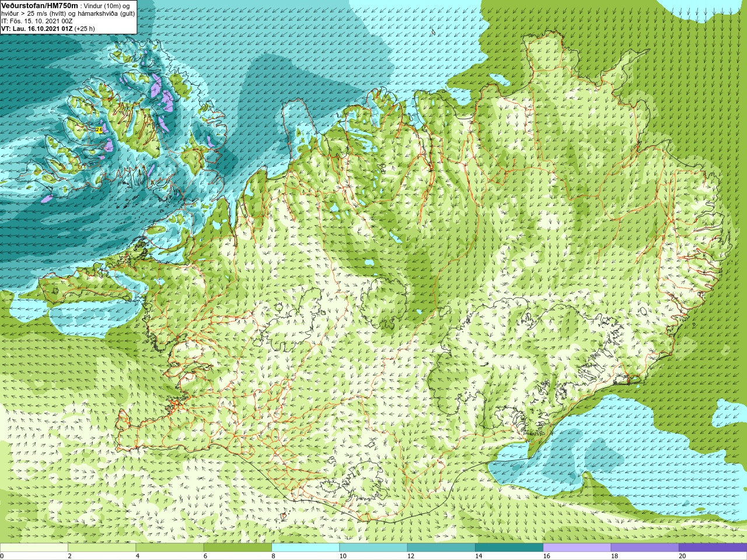Click the legend scale label 16

[547, 556]
